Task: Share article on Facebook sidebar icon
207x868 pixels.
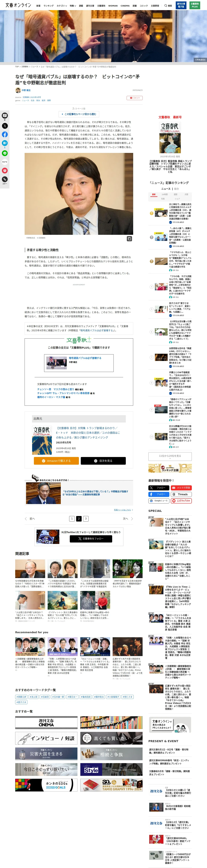Action: [5, 134]
